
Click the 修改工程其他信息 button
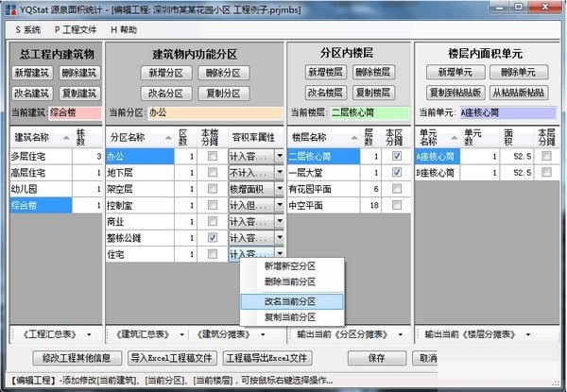[77, 358]
